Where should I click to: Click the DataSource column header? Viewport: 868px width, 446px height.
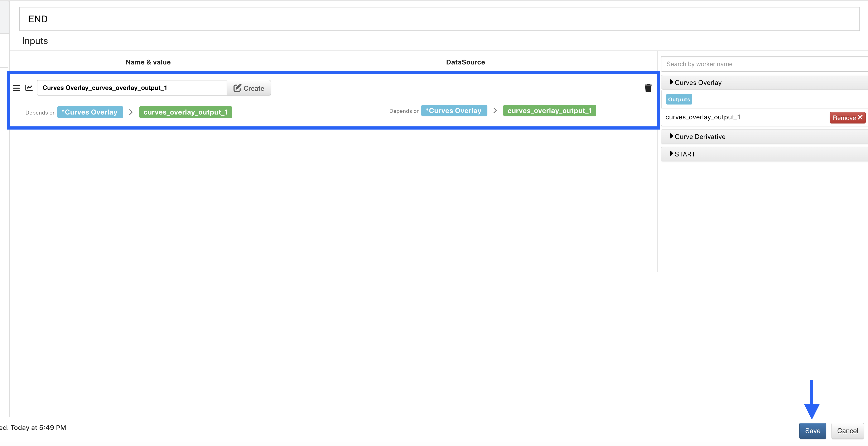[465, 62]
